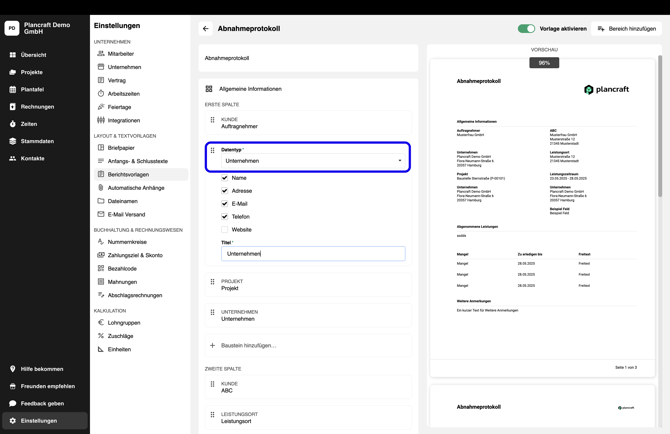This screenshot has width=670, height=434.
Task: Click the PD company avatar
Action: (x=12, y=28)
